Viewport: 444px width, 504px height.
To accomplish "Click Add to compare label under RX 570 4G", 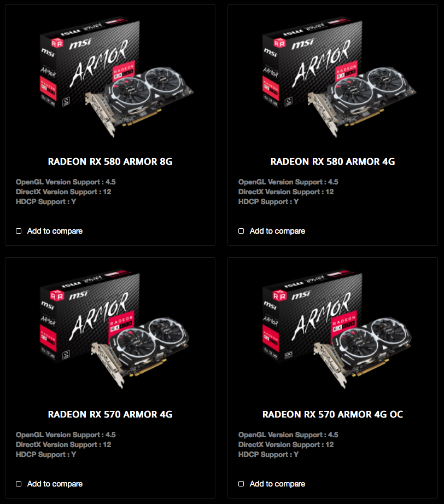I will point(55,484).
